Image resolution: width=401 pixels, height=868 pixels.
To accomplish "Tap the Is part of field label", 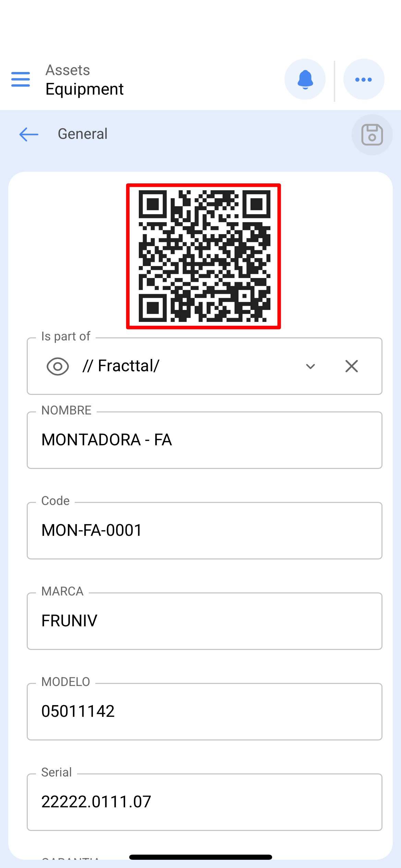I will tap(66, 336).
